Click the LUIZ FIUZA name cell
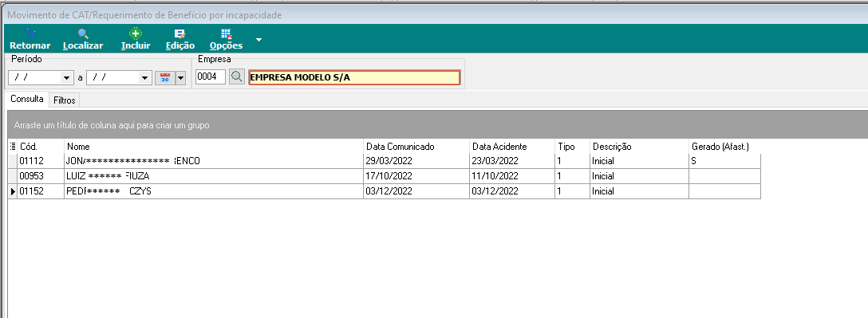 coord(214,176)
